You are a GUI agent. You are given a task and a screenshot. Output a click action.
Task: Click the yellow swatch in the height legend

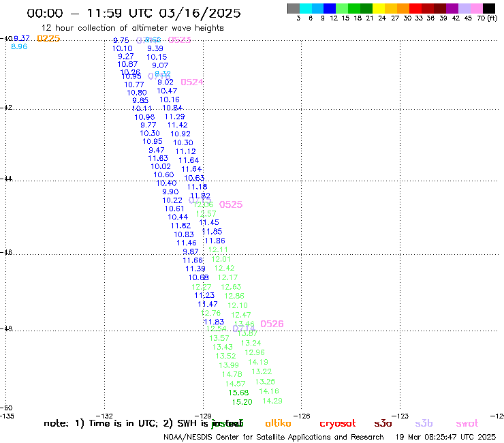point(379,8)
